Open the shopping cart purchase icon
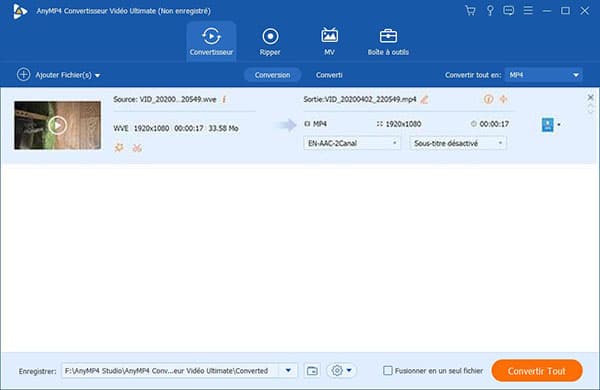Screen dimensions: 600x390 (x=470, y=11)
